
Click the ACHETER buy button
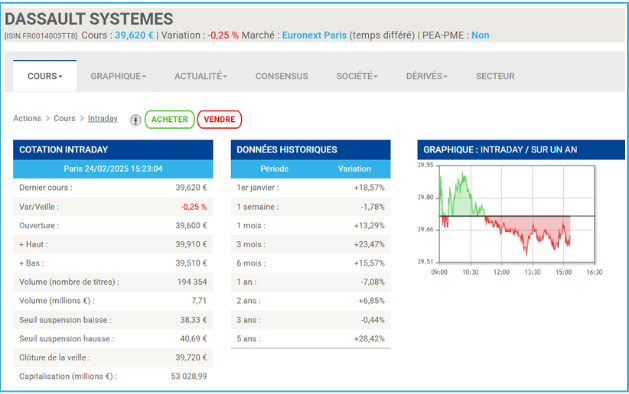pos(169,120)
